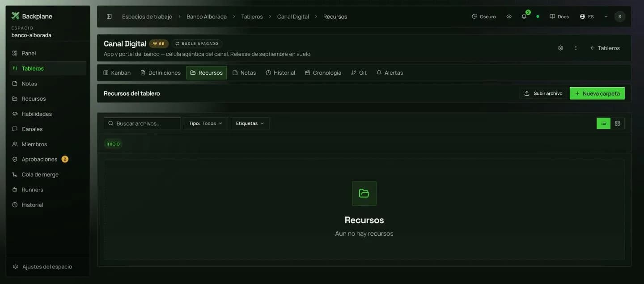This screenshot has width=644, height=284.
Task: Open Notas in the sidebar
Action: point(47,84)
